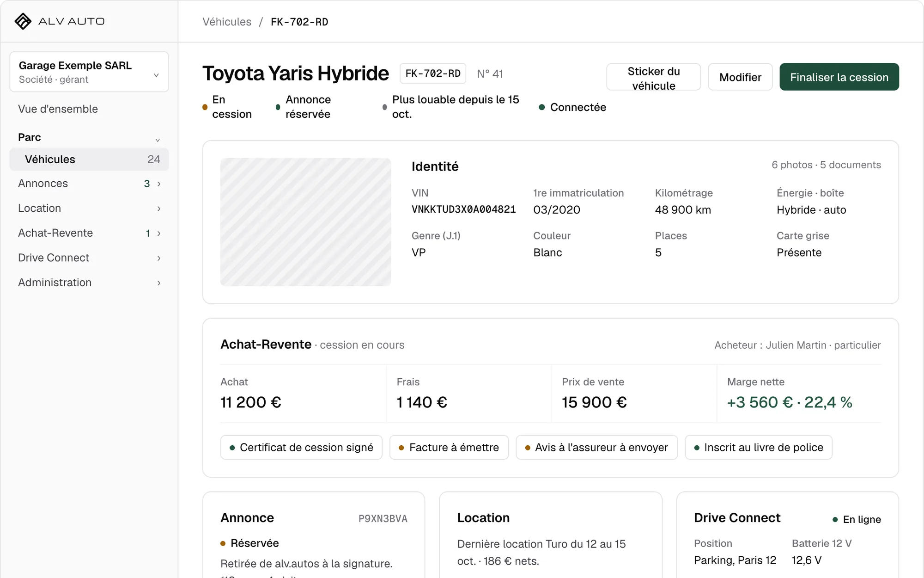The width and height of the screenshot is (924, 578).
Task: Click the 'Acheteur : Julien Martin · particulier' text
Action: coord(797,345)
